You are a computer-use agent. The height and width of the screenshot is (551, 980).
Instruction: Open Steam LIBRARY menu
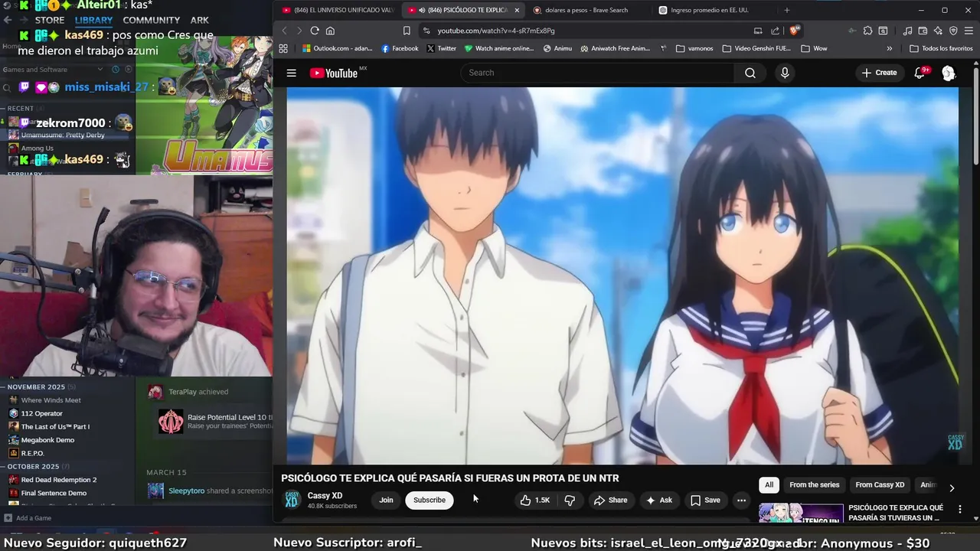93,21
